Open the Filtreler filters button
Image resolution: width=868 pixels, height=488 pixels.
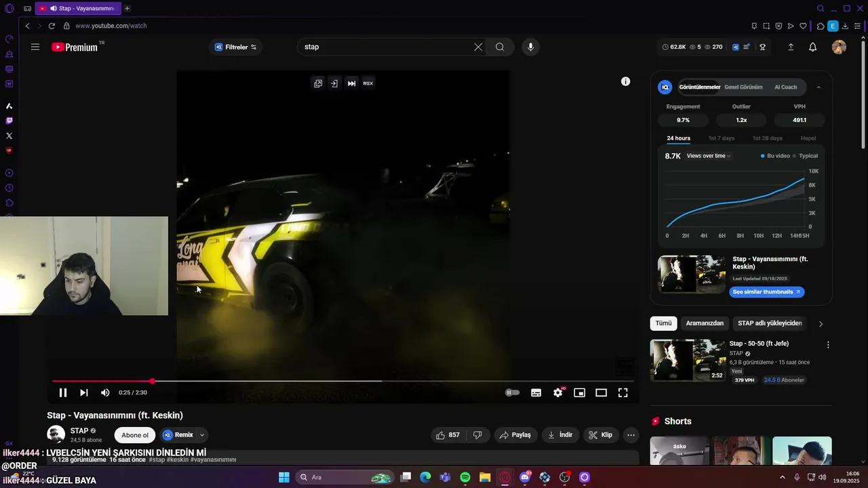[x=235, y=47]
